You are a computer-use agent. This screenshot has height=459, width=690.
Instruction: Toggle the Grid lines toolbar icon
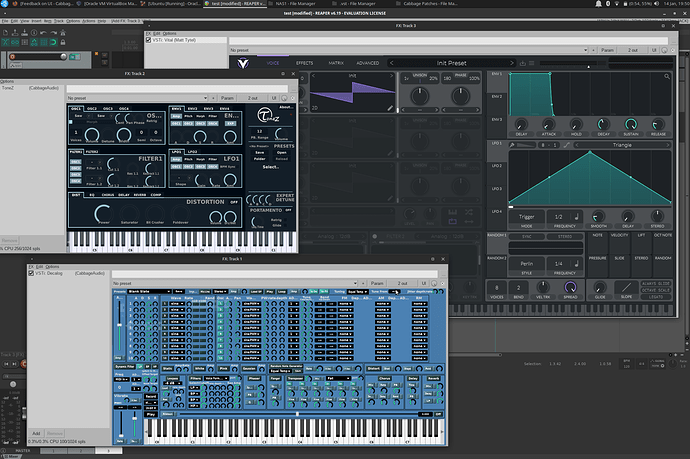pyautogui.click(x=44, y=42)
